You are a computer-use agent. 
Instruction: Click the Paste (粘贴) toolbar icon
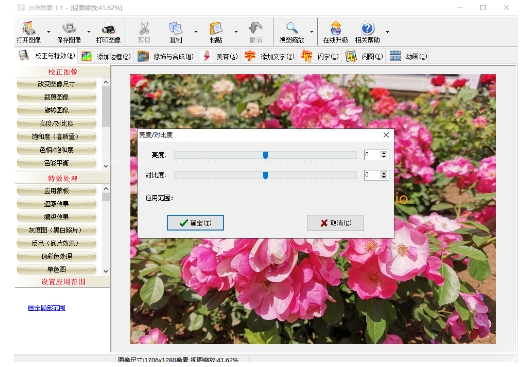[x=216, y=29]
